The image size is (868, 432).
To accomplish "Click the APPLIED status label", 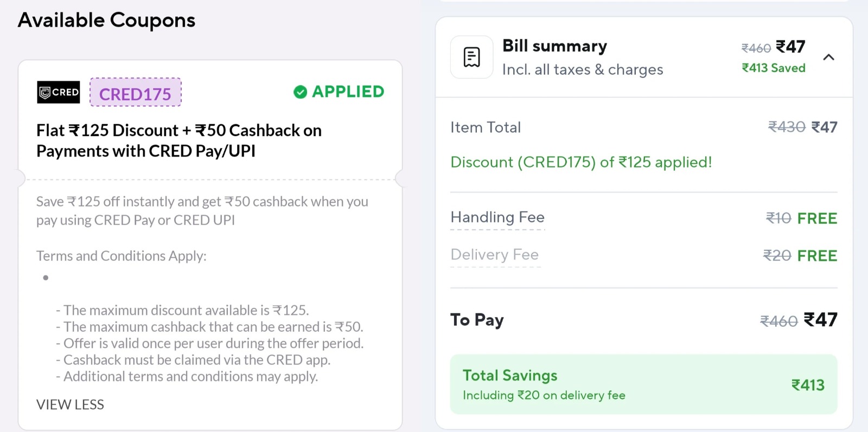I will coord(348,92).
